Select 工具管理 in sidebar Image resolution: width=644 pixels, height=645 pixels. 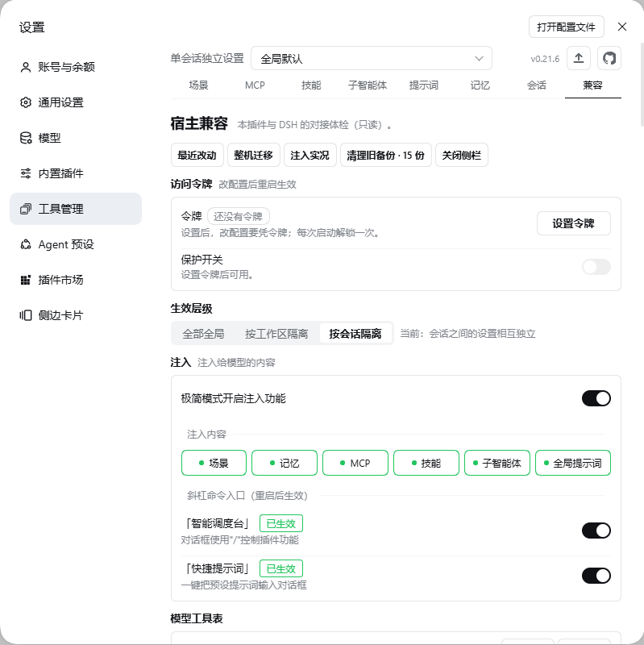coord(76,209)
